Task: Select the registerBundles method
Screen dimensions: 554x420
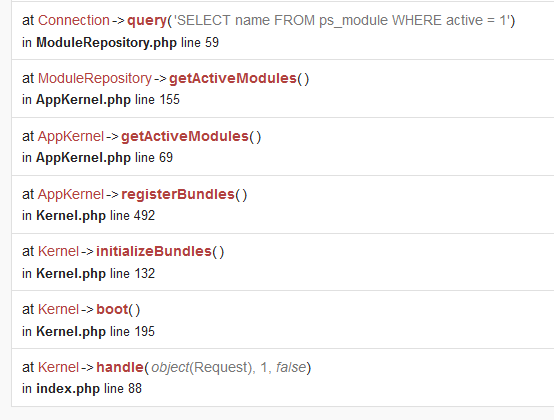Action: point(178,194)
